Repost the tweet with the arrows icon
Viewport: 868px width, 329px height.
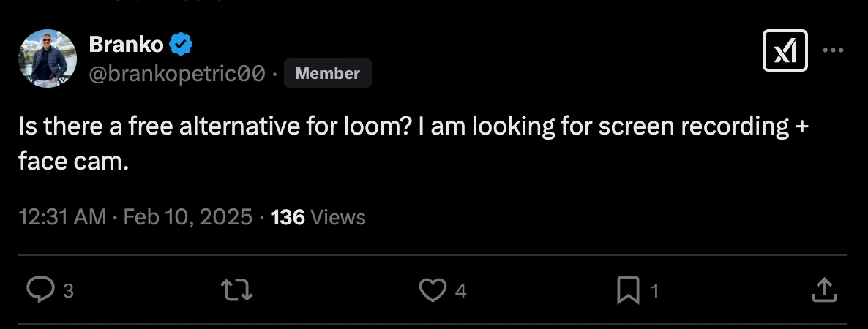pyautogui.click(x=237, y=290)
